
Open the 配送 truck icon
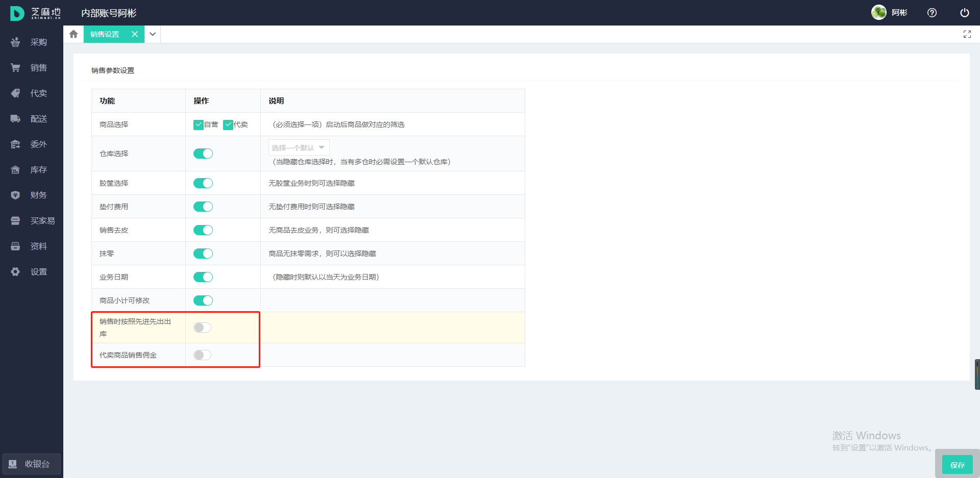tap(15, 119)
